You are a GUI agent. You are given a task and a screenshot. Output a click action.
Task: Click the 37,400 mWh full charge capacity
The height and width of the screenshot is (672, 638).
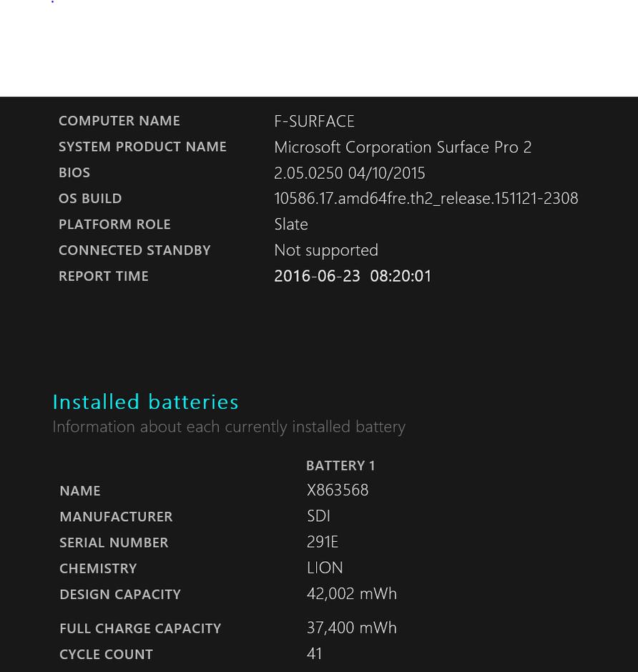[x=351, y=628]
